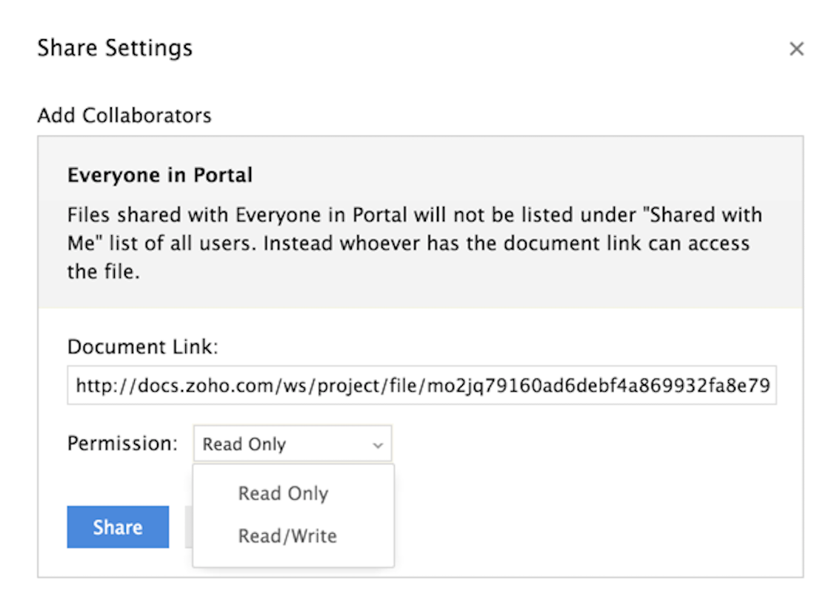This screenshot has width=840, height=616.
Task: Click the currently selected Read Only value
Action: pos(244,444)
